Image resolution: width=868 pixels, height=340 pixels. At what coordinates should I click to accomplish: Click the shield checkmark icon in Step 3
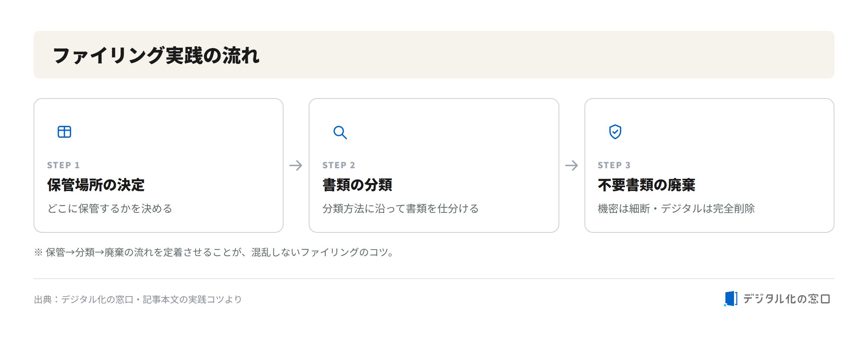pyautogui.click(x=615, y=132)
